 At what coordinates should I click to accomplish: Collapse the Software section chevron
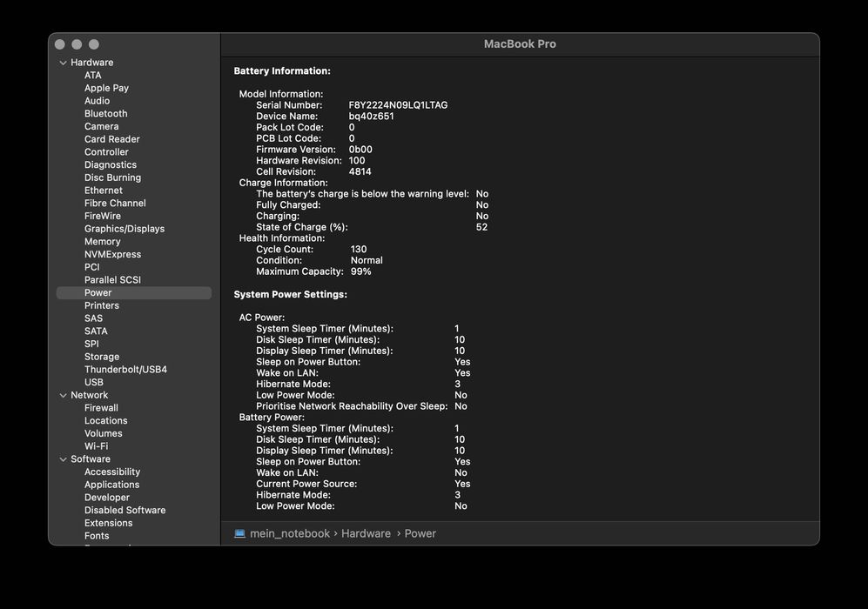[x=63, y=459]
